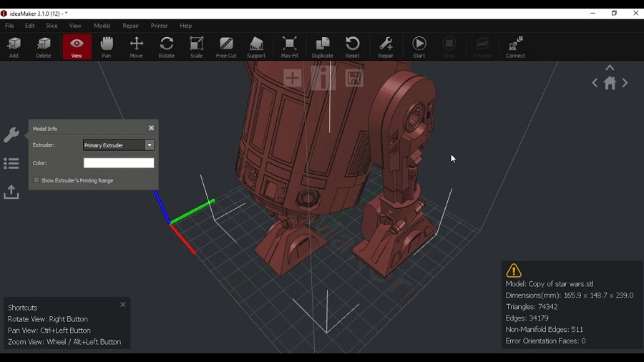This screenshot has height=362, width=644.
Task: Click the 'Non-Manifold Edges: 511' text
Action: point(545,330)
